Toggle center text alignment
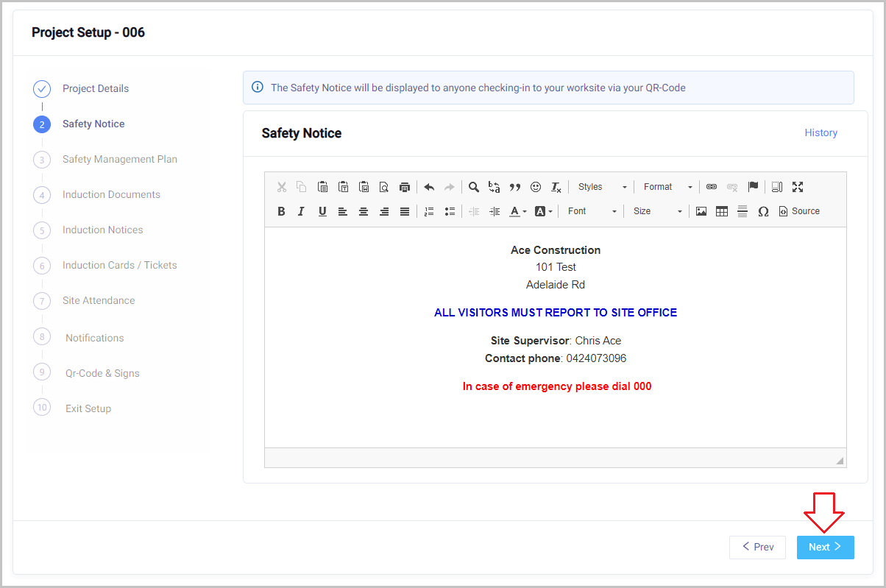Screen dimensions: 886x588 coord(364,211)
